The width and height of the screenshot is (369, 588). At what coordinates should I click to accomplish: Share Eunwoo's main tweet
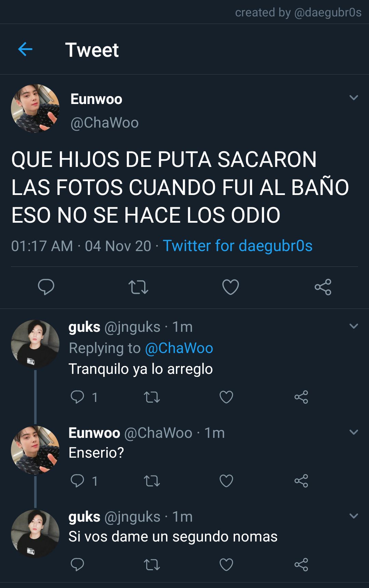tap(323, 287)
